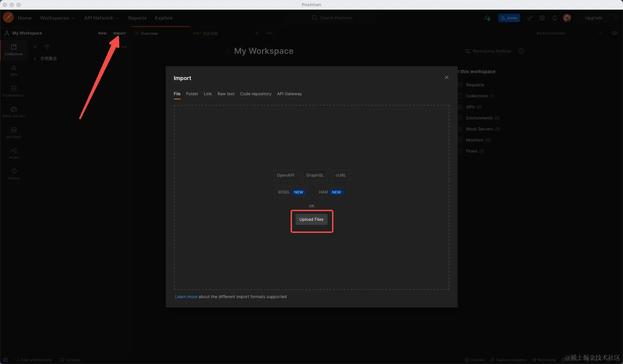Click the plus icon to create a collection
The image size is (623, 364).
click(35, 47)
